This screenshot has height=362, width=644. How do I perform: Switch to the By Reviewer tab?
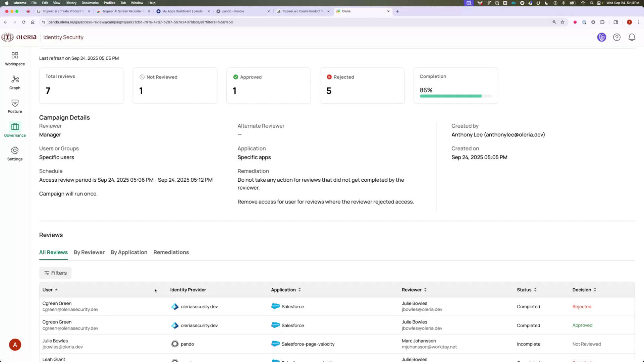(89, 252)
